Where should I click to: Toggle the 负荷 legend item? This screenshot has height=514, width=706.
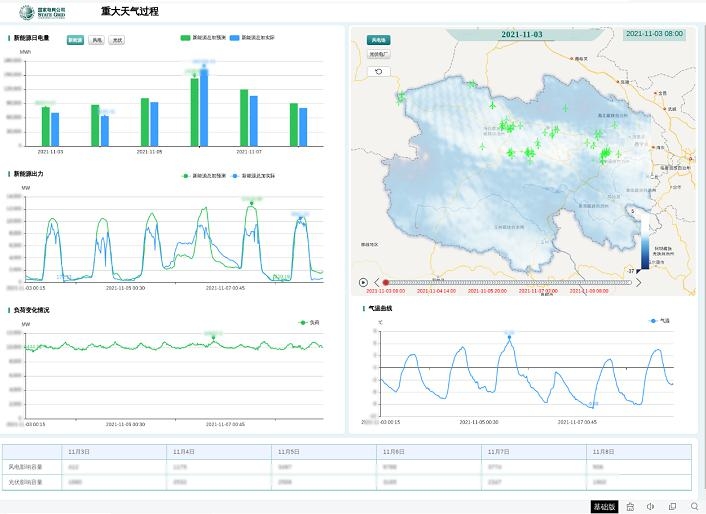pyautogui.click(x=309, y=322)
